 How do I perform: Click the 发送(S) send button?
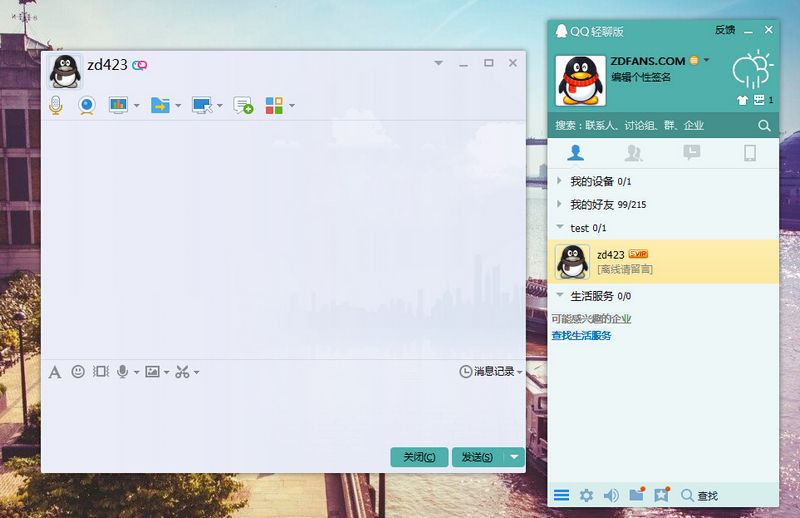(x=478, y=457)
